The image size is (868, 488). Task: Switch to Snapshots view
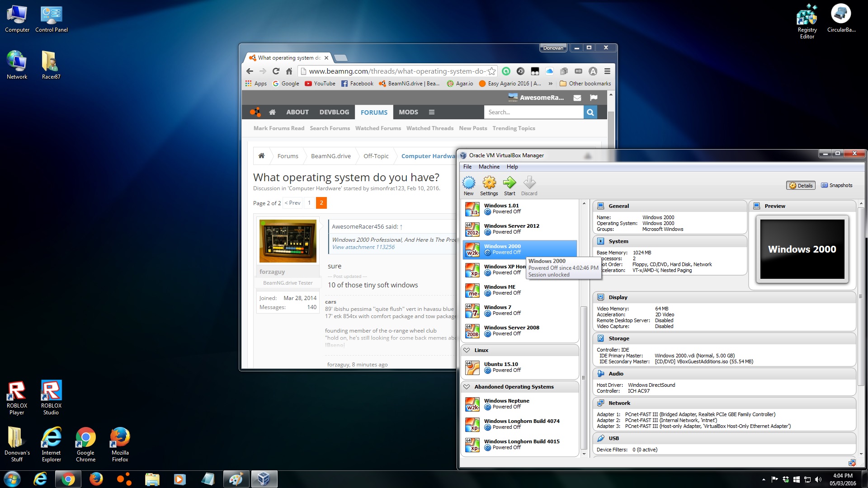point(836,185)
